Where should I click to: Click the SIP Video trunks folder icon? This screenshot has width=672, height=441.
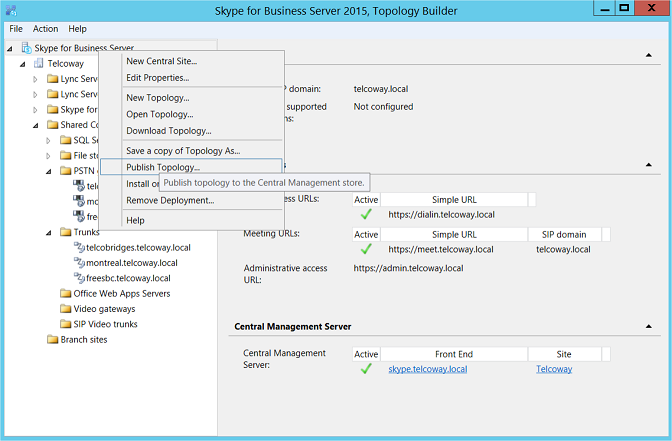click(x=66, y=324)
